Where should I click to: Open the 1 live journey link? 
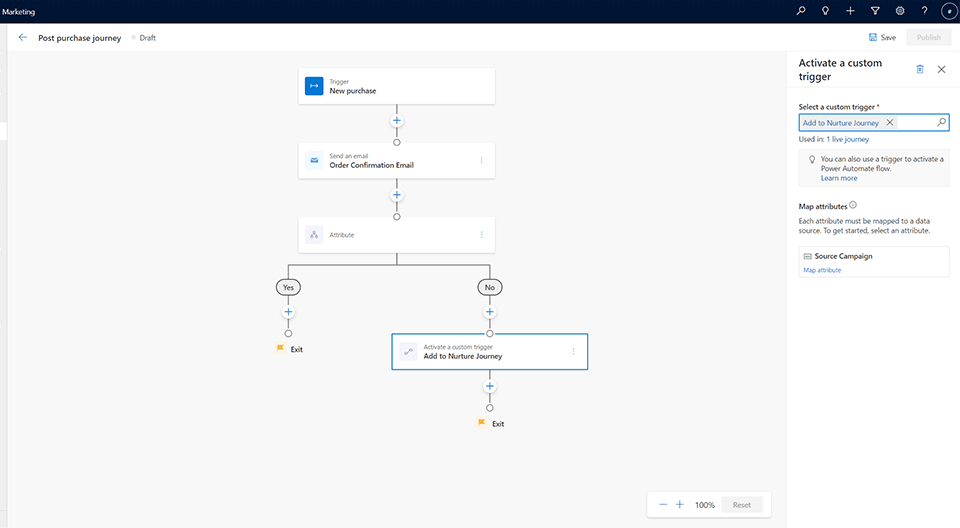tap(847, 140)
